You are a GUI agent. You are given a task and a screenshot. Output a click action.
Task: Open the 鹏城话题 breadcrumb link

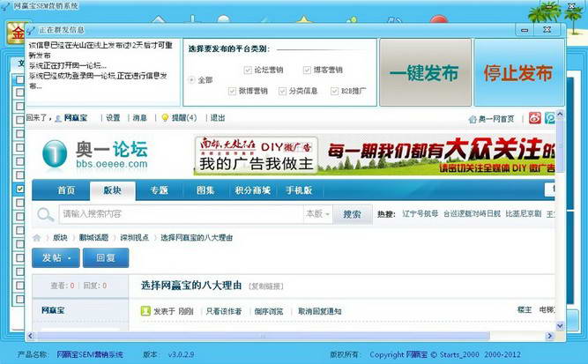tap(93, 238)
